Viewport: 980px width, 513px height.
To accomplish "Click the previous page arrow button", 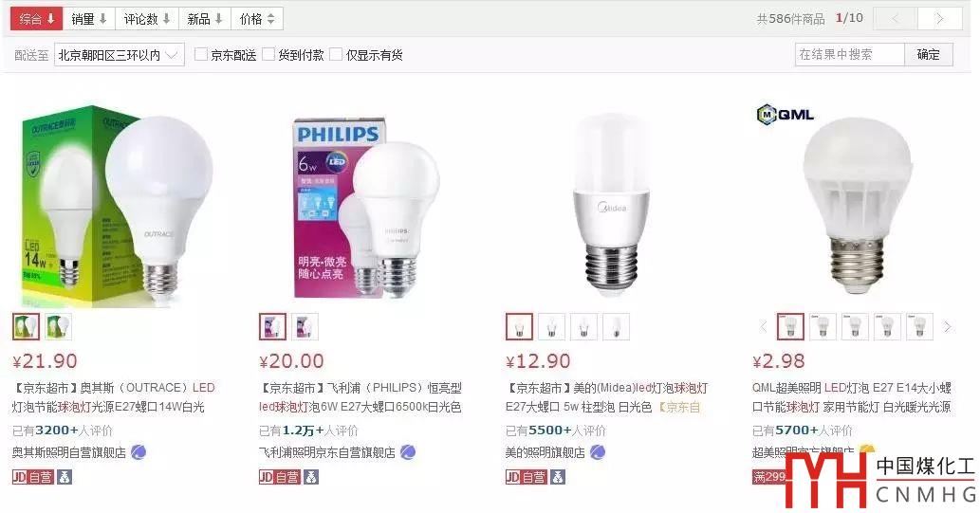I will click(x=895, y=19).
